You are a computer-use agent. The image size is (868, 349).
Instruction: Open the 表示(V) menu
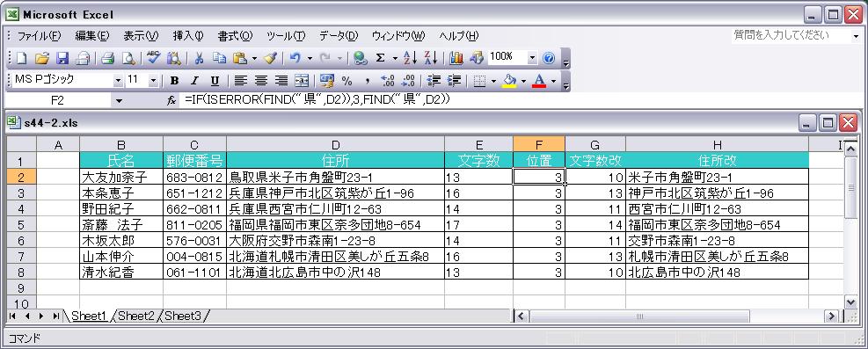[141, 36]
